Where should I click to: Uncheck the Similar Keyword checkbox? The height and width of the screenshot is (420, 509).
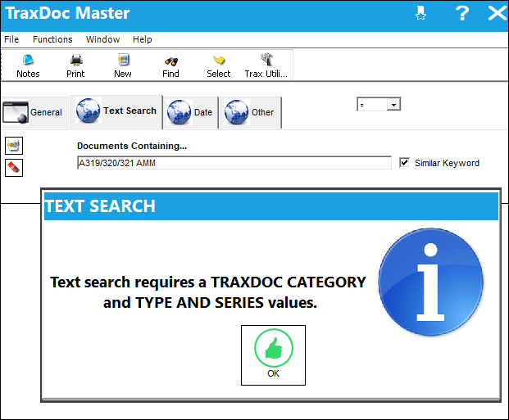pyautogui.click(x=404, y=162)
